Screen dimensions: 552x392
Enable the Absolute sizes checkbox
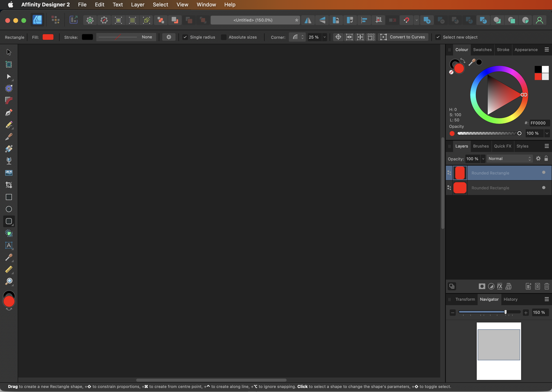pyautogui.click(x=224, y=37)
